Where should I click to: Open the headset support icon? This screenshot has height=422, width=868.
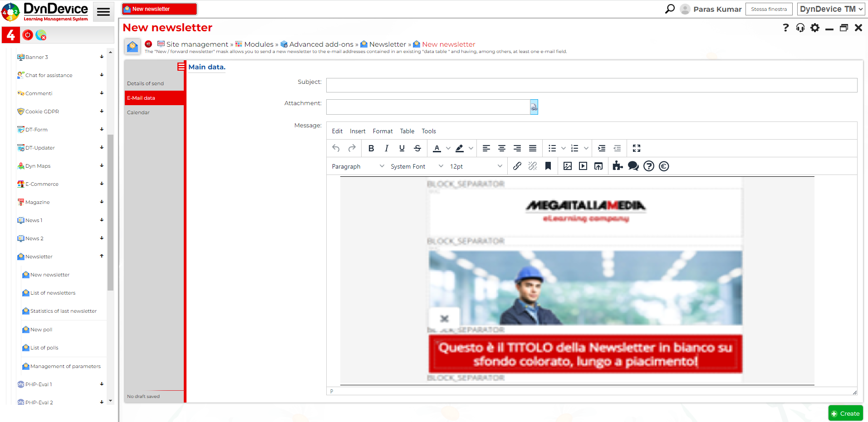point(800,28)
